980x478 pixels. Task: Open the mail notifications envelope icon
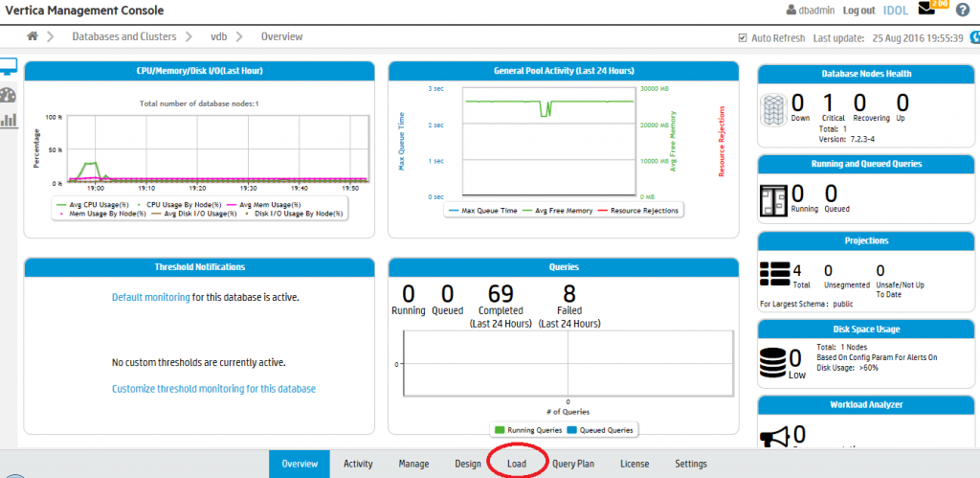(925, 9)
